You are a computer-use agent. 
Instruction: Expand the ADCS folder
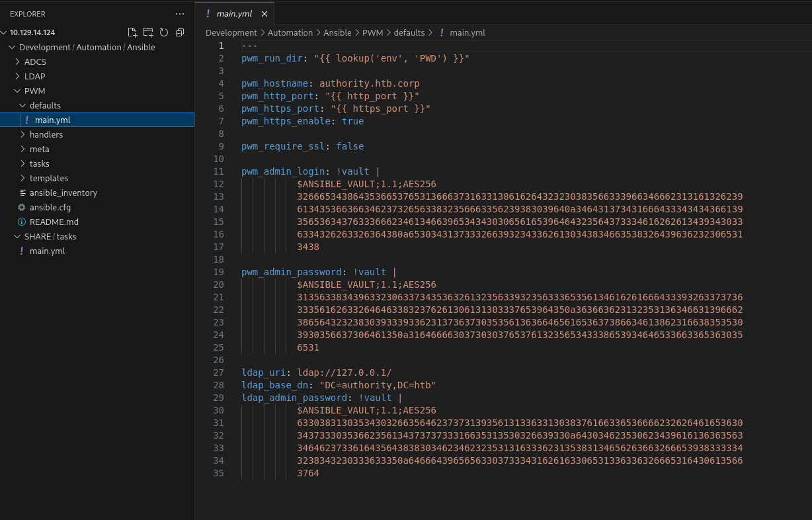(17, 62)
